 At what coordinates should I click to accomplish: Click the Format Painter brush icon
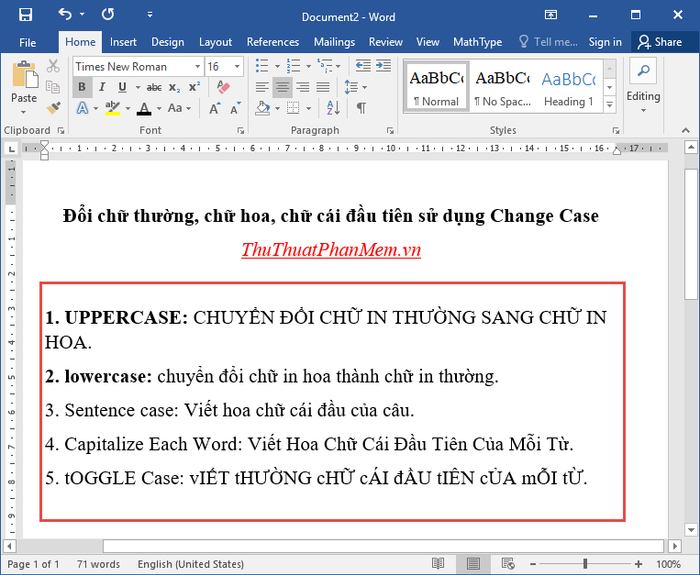click(x=54, y=108)
